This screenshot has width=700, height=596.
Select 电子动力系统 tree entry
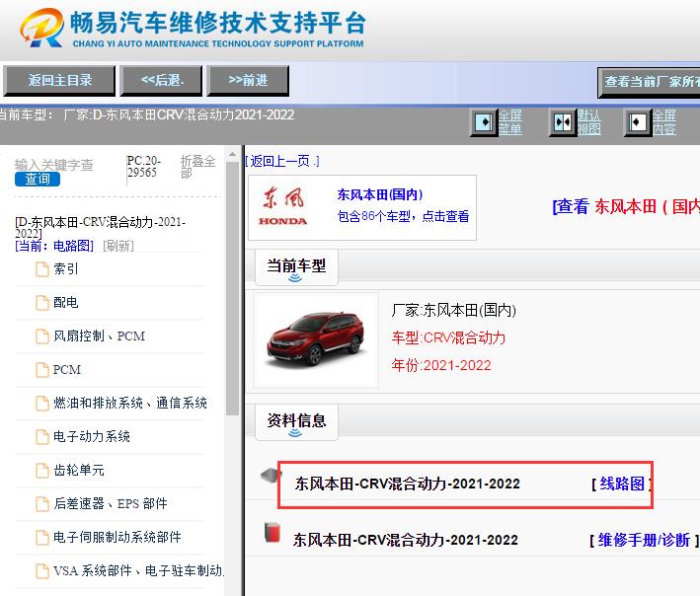click(x=92, y=436)
